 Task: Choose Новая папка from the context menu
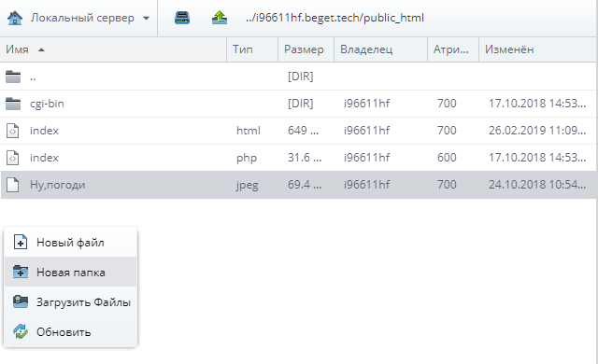[71, 273]
